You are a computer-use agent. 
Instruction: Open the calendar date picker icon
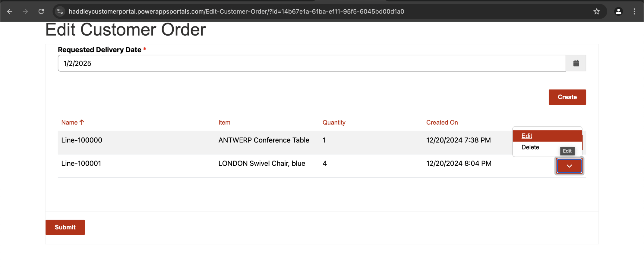[x=576, y=63]
